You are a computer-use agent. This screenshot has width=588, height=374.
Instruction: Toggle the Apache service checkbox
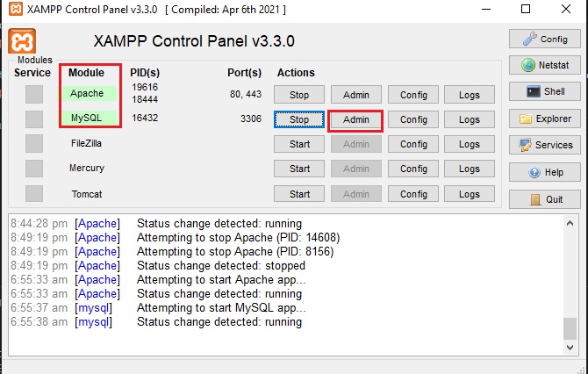[34, 94]
